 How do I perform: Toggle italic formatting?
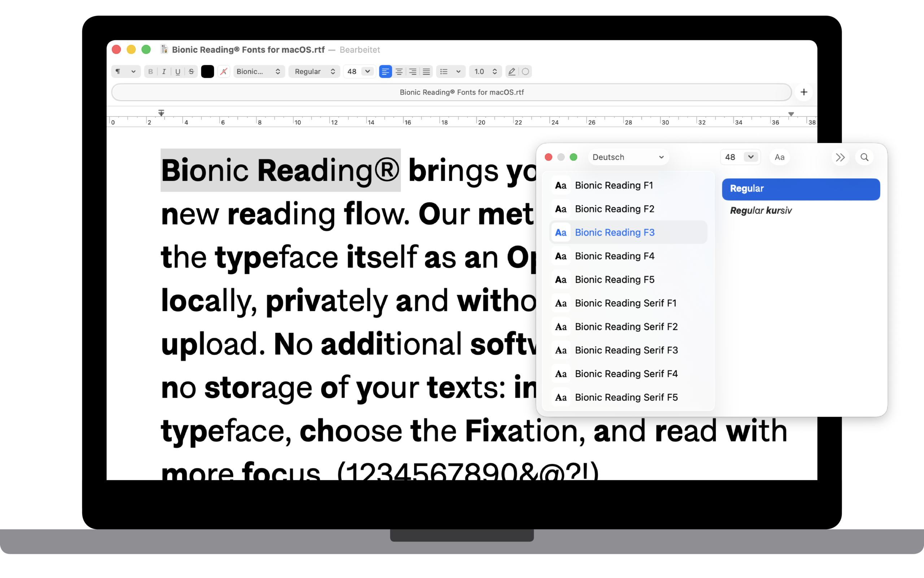point(164,72)
